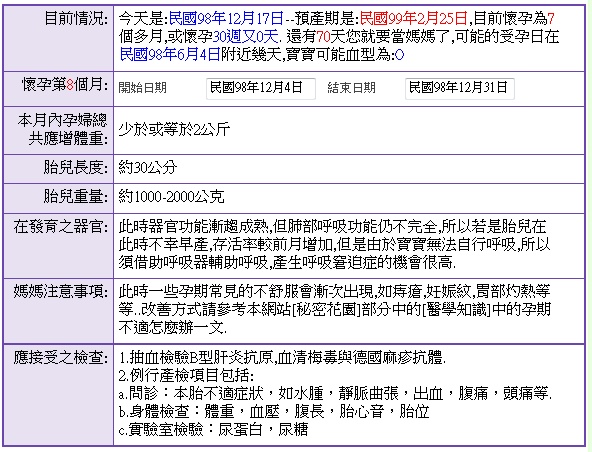592x452 pixels.
Task: Click the blood type value O
Action: pyautogui.click(x=399, y=56)
